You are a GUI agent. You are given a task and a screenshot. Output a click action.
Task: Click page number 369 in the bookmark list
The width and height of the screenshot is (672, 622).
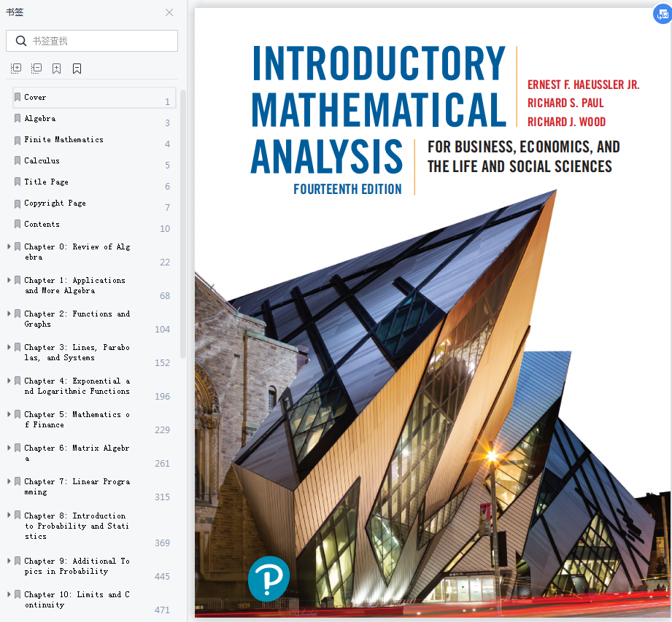pyautogui.click(x=163, y=543)
